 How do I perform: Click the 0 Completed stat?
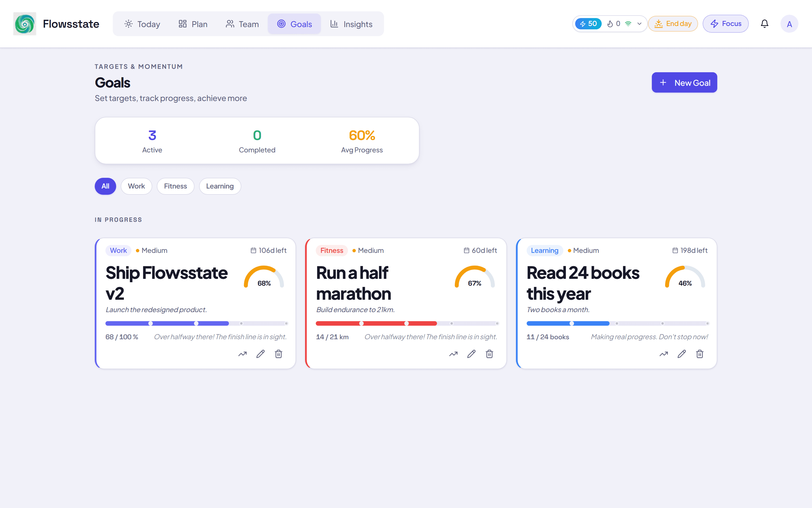(257, 141)
